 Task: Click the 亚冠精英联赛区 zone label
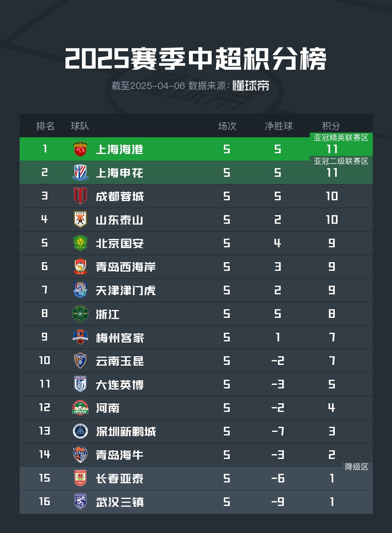pos(341,138)
